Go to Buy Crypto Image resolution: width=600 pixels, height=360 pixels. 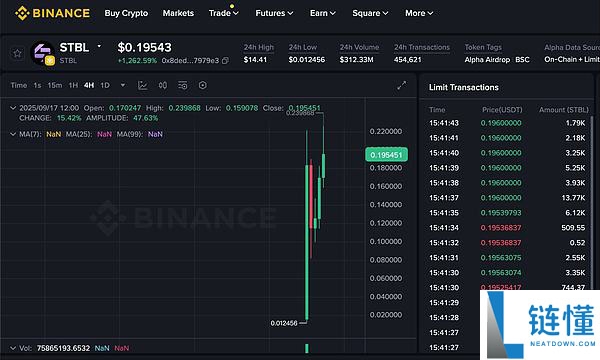tap(126, 13)
